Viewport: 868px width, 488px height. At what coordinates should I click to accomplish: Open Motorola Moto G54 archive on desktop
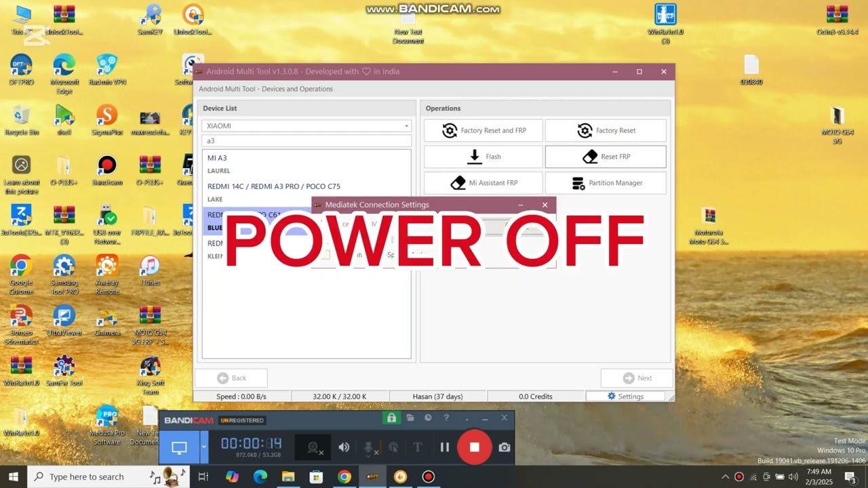(709, 226)
